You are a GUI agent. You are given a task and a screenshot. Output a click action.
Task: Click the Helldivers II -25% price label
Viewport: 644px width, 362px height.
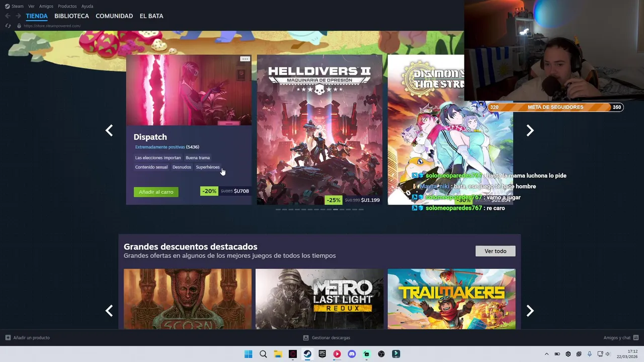(353, 200)
